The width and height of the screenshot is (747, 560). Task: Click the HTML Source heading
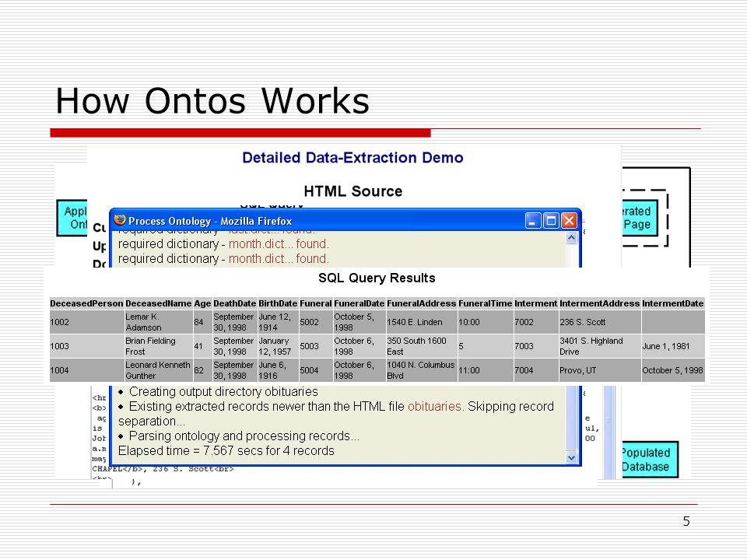(x=353, y=191)
